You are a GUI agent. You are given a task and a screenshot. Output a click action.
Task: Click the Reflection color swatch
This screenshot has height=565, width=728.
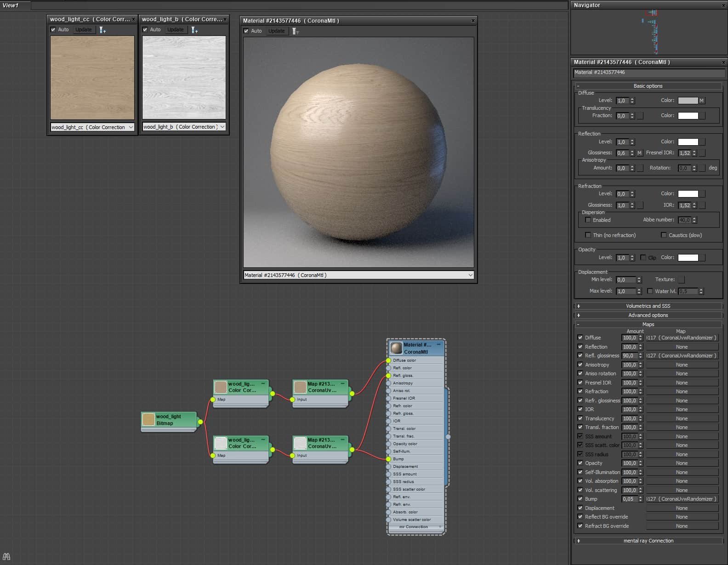point(688,142)
